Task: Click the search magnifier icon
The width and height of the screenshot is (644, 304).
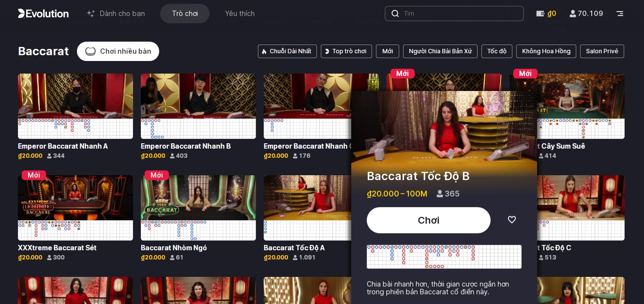Action: point(395,14)
